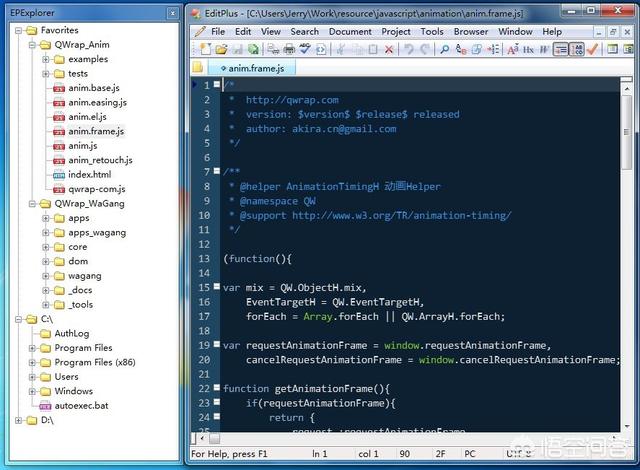This screenshot has height=470, width=640.
Task: Open the File menu
Action: coord(218,31)
